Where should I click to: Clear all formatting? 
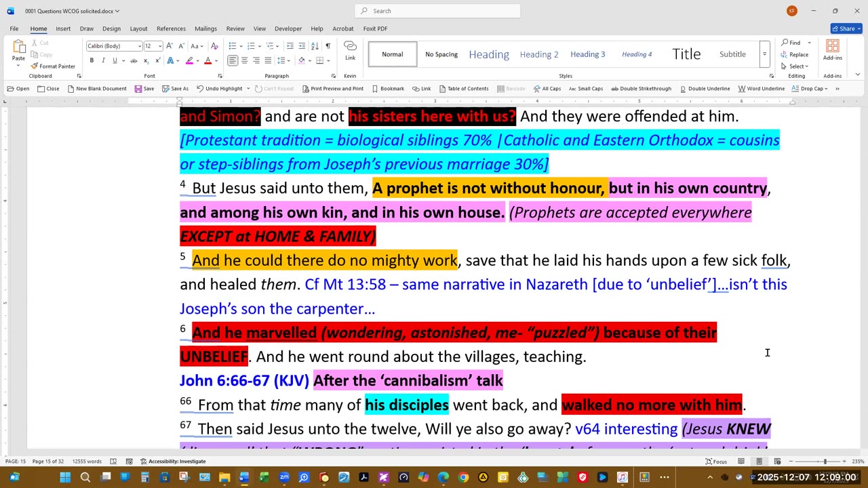[x=214, y=46]
